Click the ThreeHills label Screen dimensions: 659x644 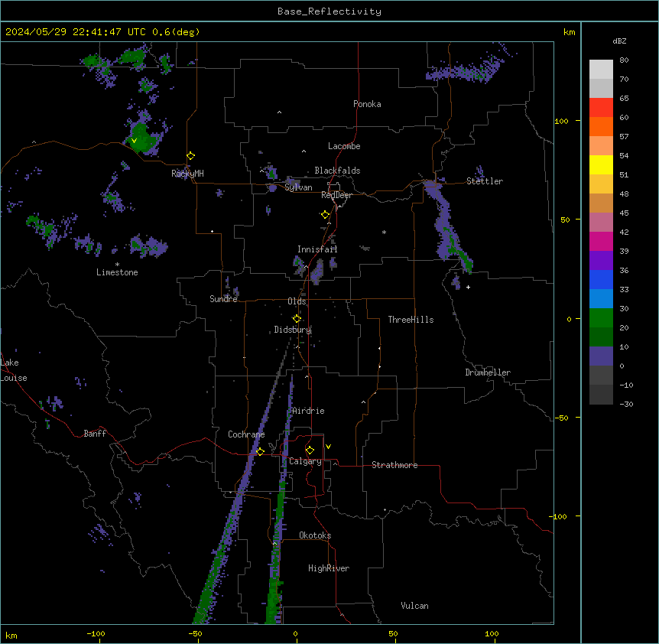(411, 320)
